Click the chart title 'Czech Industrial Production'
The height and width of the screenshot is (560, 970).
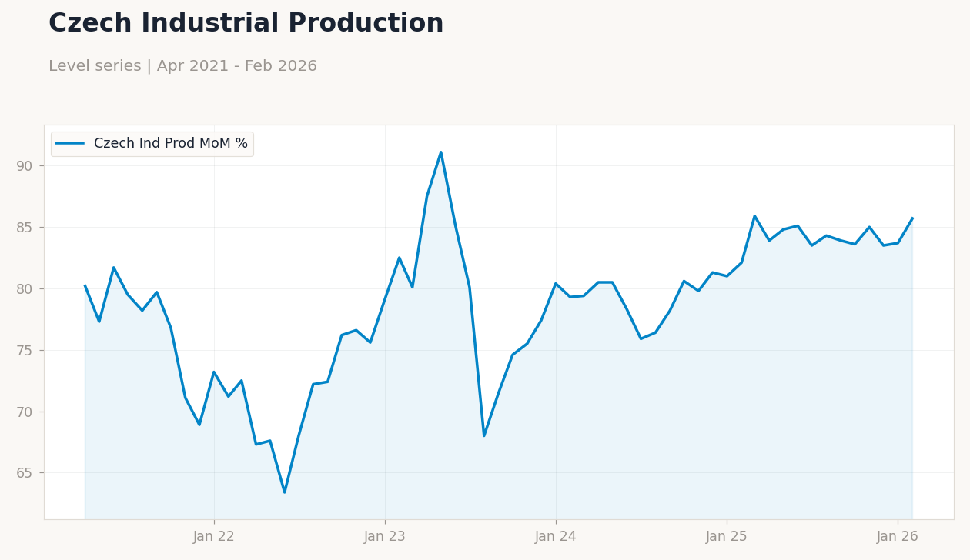pyautogui.click(x=246, y=24)
